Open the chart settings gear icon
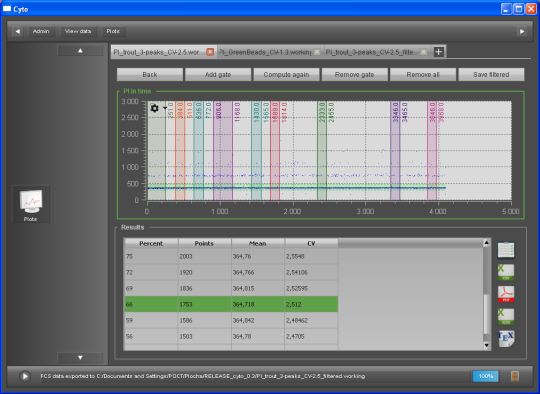This screenshot has width=540, height=394. pyautogui.click(x=154, y=108)
